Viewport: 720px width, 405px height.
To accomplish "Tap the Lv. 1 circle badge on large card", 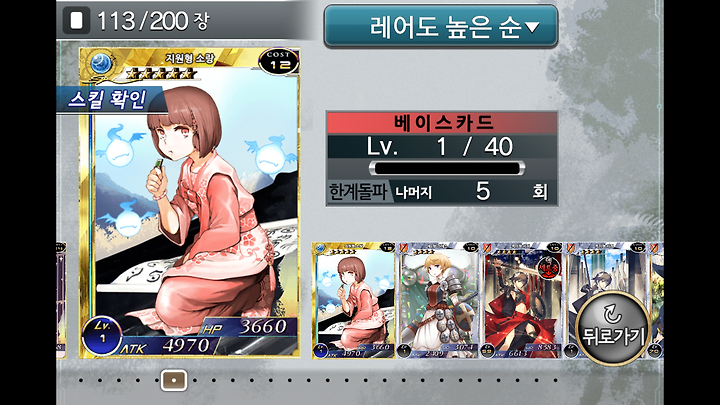I will coord(102,335).
